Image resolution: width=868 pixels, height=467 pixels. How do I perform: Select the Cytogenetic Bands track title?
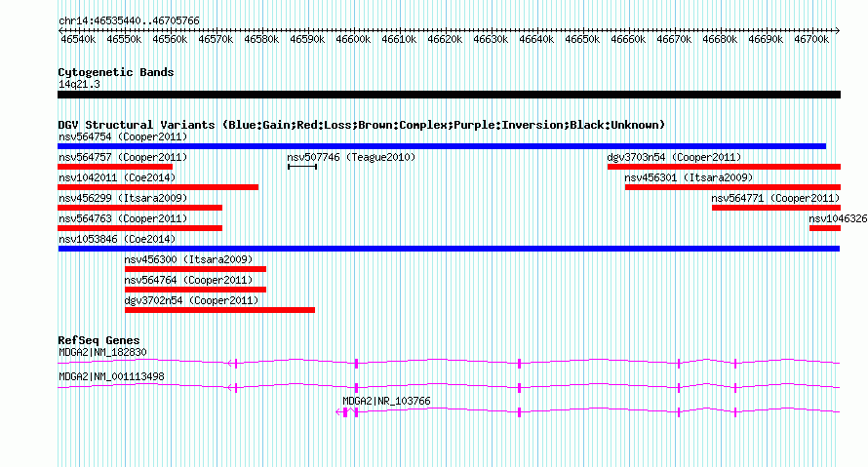tap(116, 72)
